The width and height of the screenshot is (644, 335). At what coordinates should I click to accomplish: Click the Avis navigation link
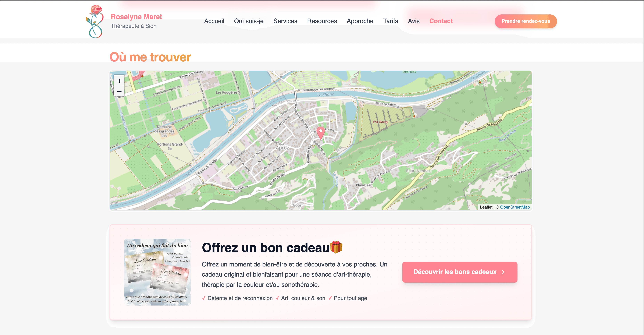click(x=414, y=21)
